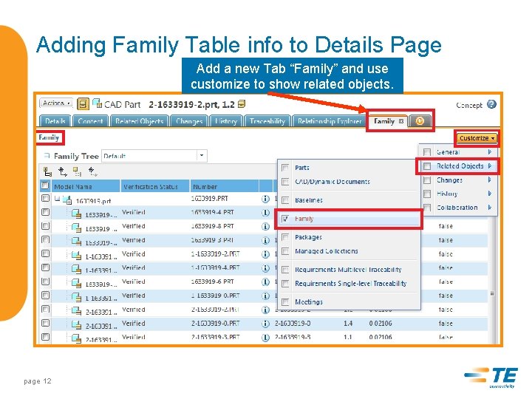Check the checkbox for 1633919-4.PRT row
The image size is (532, 399).
click(x=45, y=212)
